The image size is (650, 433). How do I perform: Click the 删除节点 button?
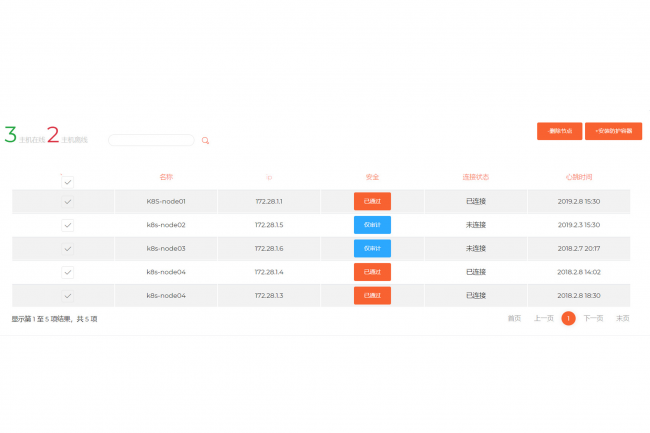point(559,131)
